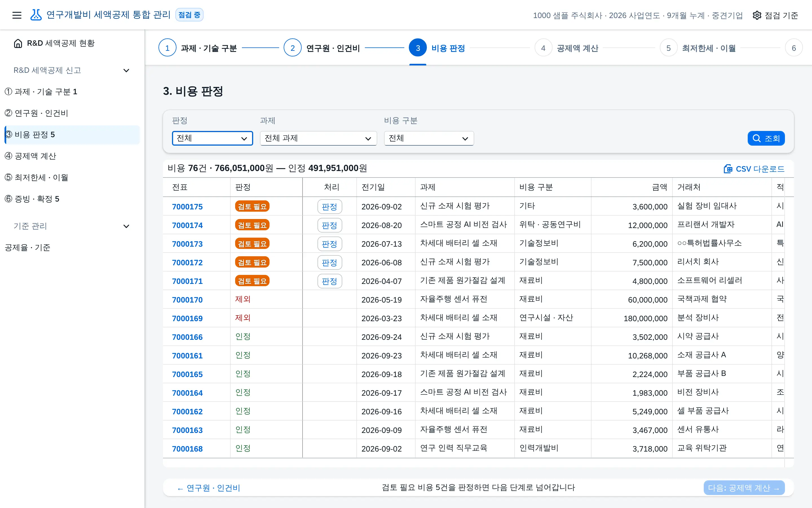Click the 조회 search button
Image resolution: width=812 pixels, height=508 pixels.
(766, 138)
